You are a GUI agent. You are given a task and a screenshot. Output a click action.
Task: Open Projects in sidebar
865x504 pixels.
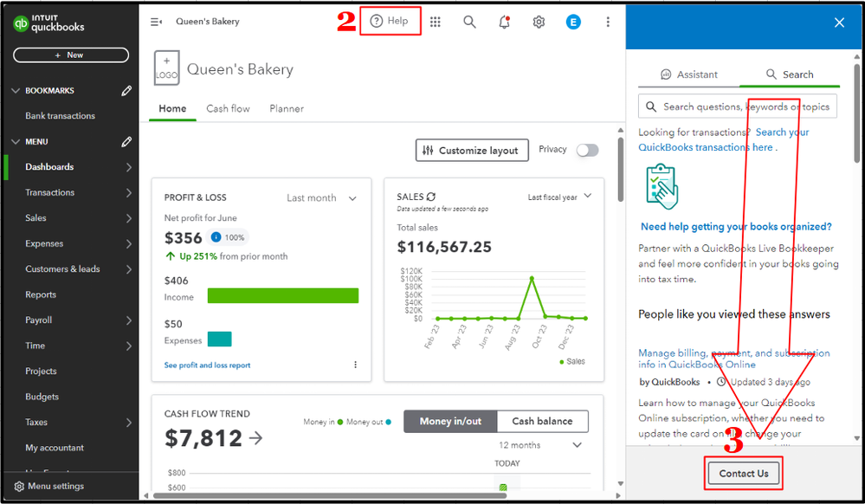click(41, 372)
